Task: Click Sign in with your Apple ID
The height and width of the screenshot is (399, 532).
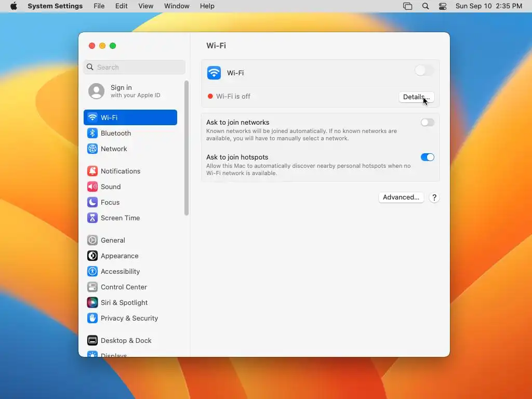Action: [130, 91]
